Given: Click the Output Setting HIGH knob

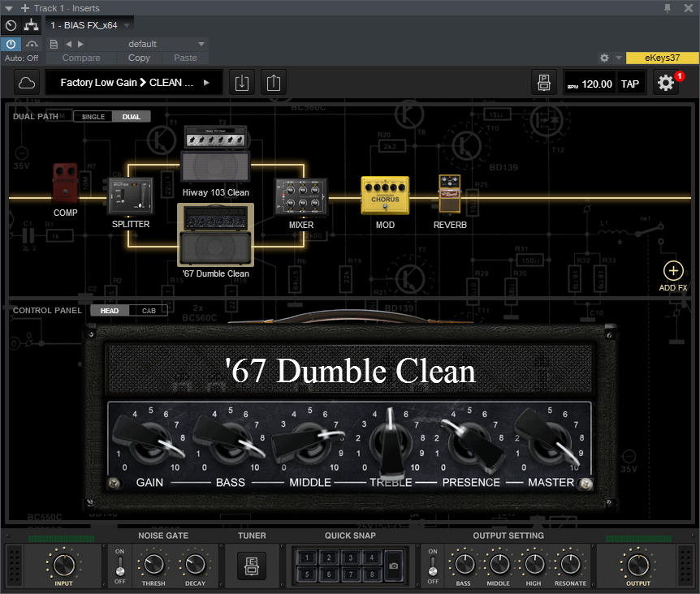Looking at the screenshot, I should click(x=534, y=565).
